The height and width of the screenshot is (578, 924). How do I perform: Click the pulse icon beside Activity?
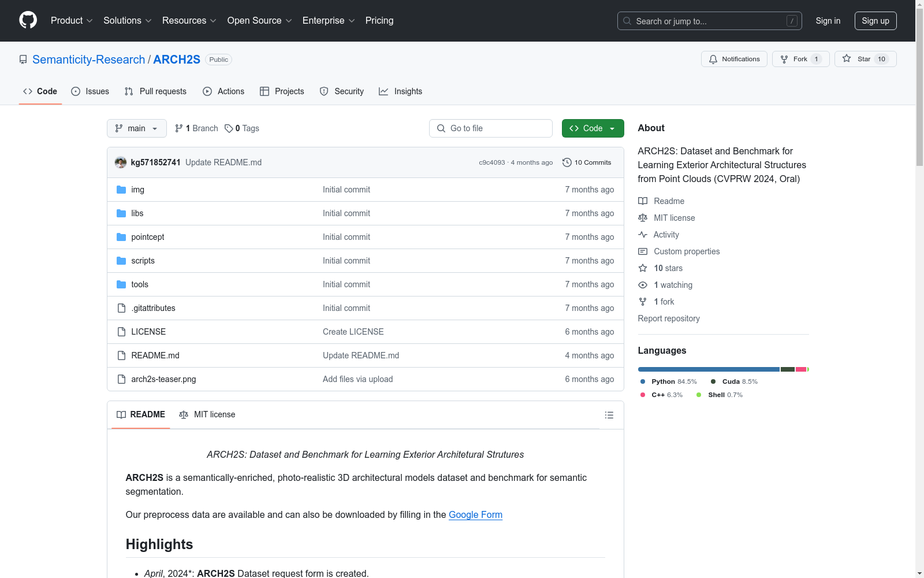pyautogui.click(x=643, y=235)
